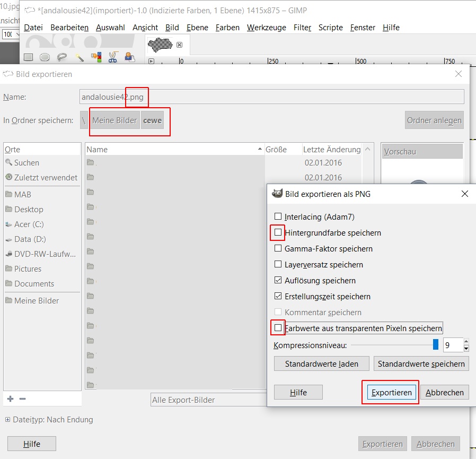476x459 pixels.
Task: Enable Interlacing (Adam7) checkbox
Action: (x=278, y=216)
